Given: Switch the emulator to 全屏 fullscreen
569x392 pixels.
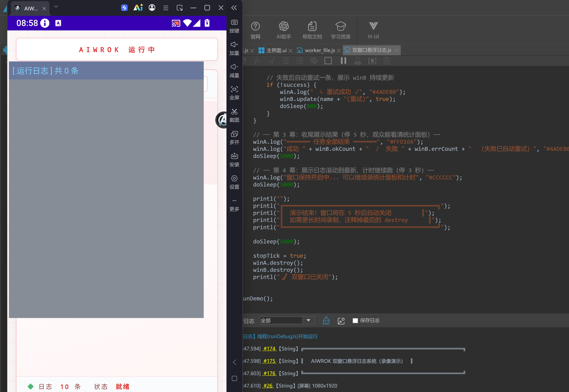Looking at the screenshot, I should pyautogui.click(x=234, y=93).
